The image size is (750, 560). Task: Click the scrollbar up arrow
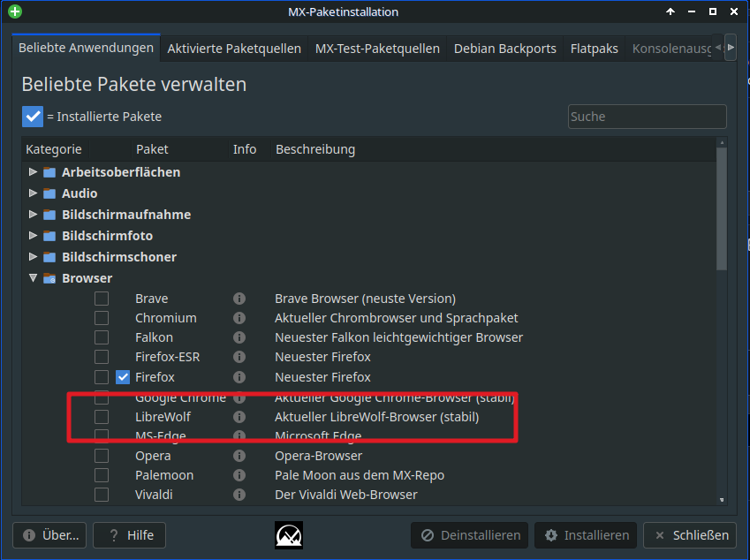(x=722, y=142)
